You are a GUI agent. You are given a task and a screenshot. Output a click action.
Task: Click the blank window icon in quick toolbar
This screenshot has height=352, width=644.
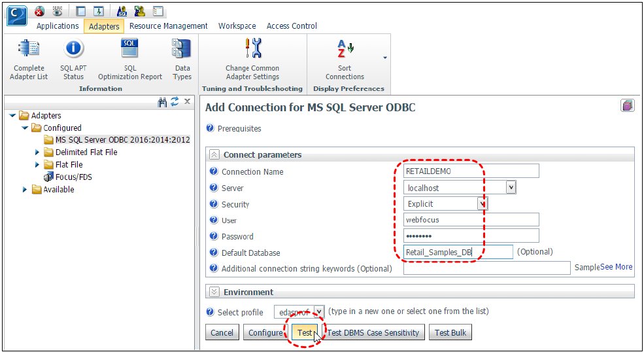[x=81, y=12]
